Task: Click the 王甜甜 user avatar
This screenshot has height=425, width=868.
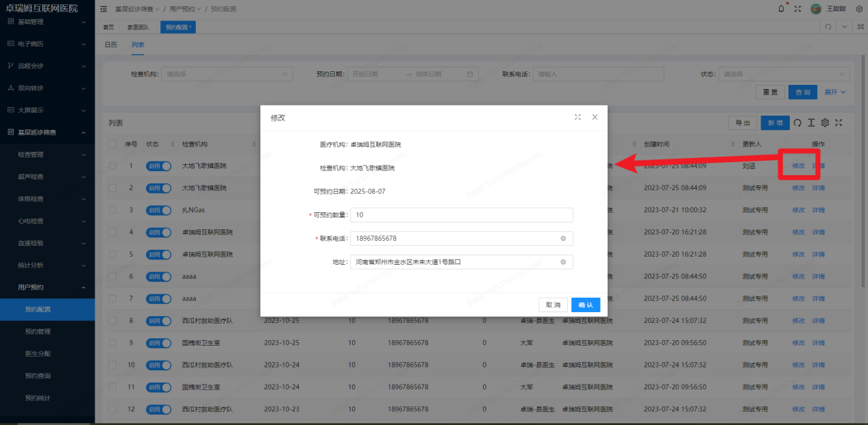Action: (816, 9)
